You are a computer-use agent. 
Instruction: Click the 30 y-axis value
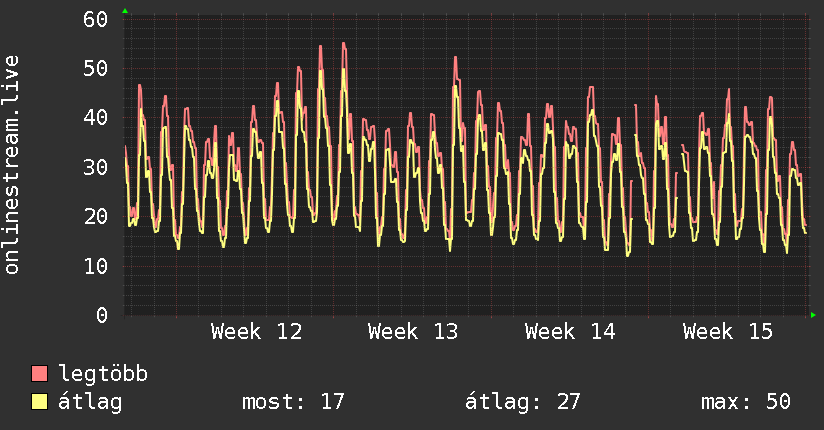pyautogui.click(x=95, y=167)
